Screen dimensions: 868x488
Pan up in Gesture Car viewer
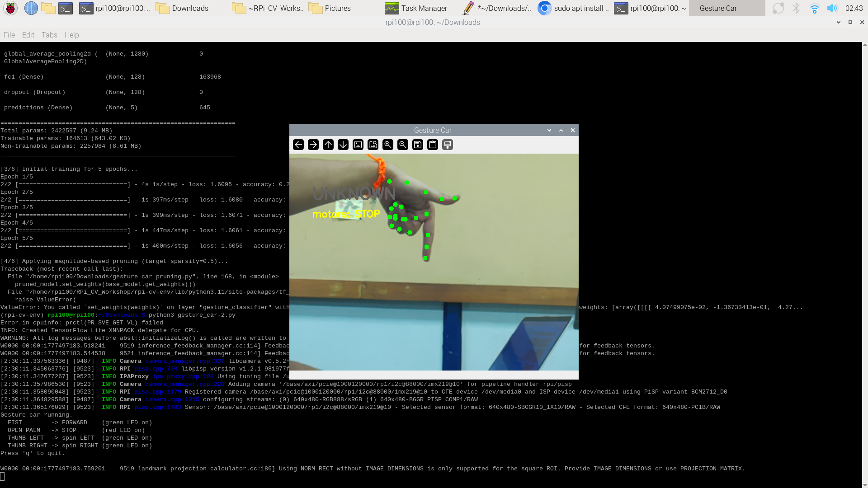[328, 145]
